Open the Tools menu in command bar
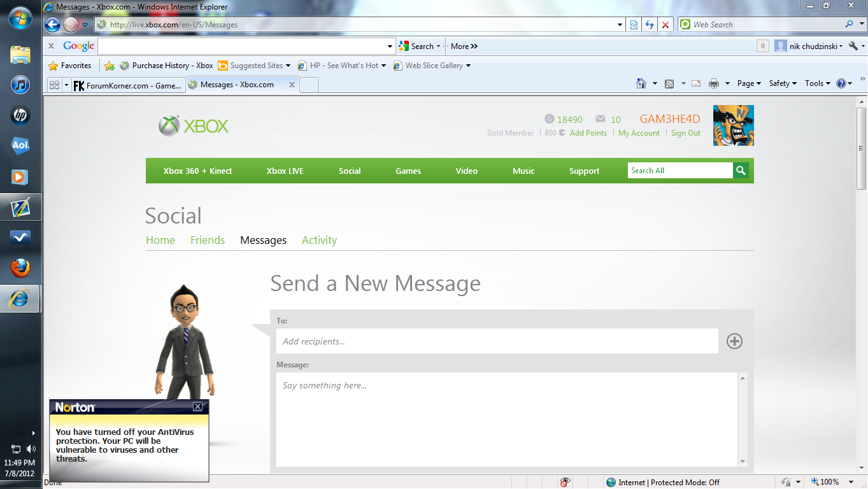 point(818,83)
